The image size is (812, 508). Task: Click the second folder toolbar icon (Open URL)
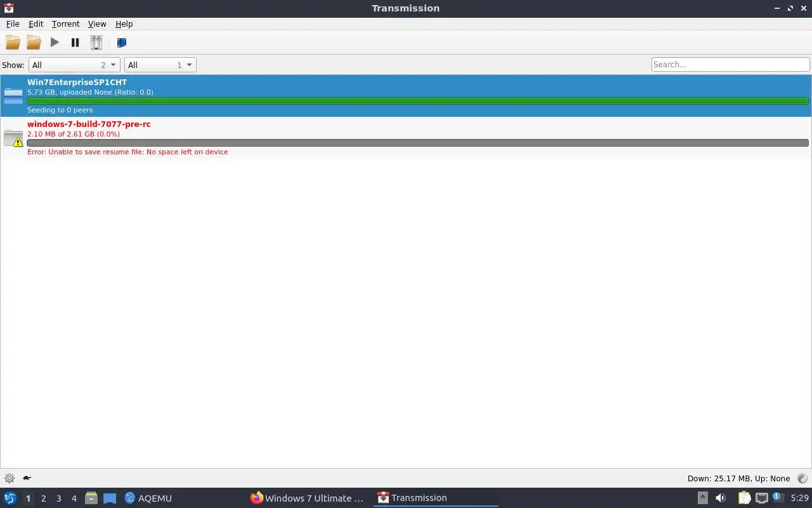(x=34, y=43)
